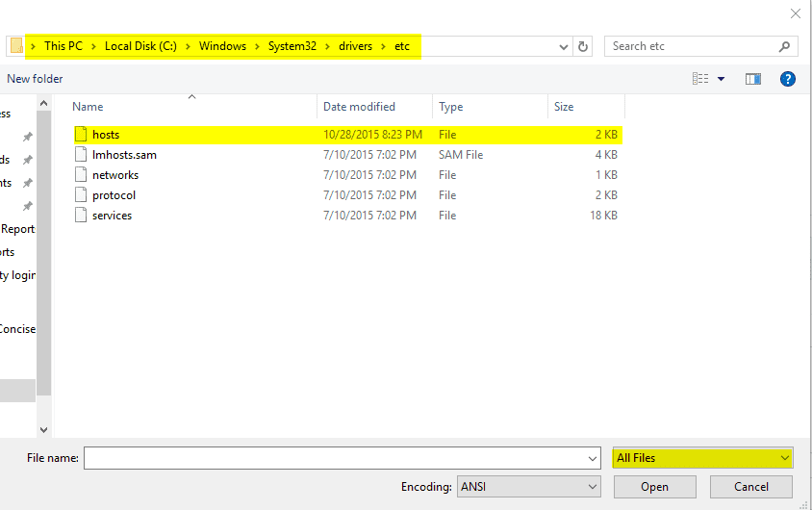Open the Help question mark icon
Screen dimensions: 812x510
click(787, 79)
